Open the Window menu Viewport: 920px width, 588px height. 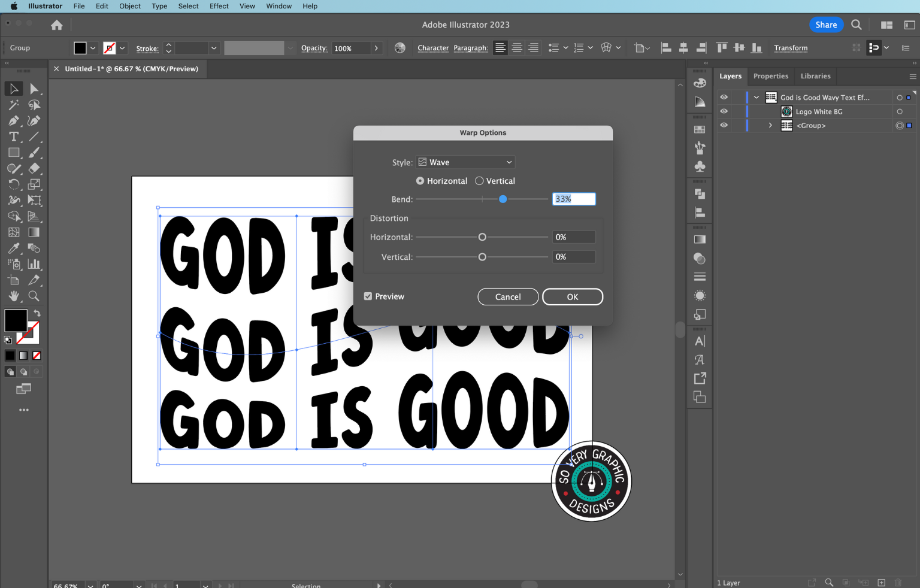279,6
